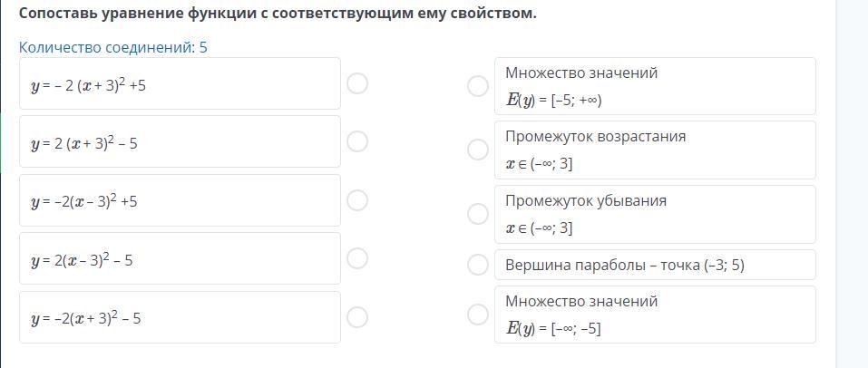Click the equation card y = −2(x−3)² + 5
Image resolution: width=868 pixels, height=368 pixels.
tap(180, 201)
